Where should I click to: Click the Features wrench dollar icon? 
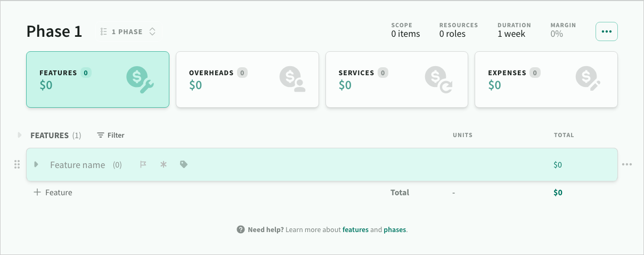point(140,79)
